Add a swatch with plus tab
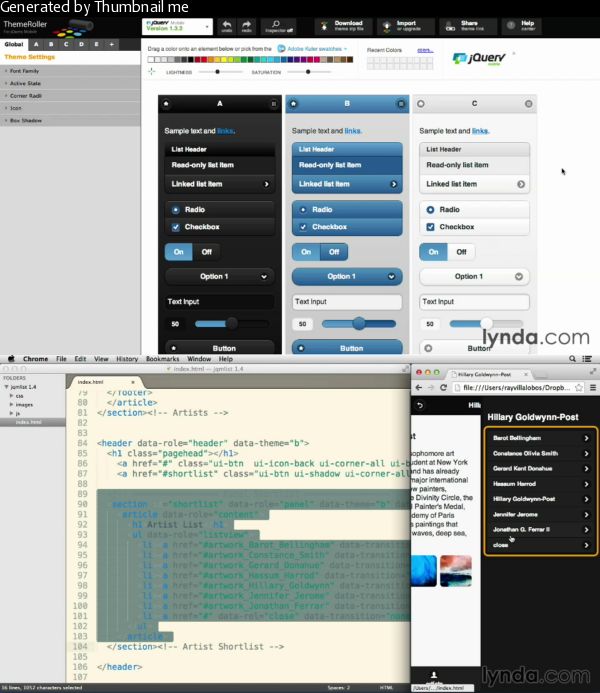This screenshot has height=693, width=600. point(112,44)
